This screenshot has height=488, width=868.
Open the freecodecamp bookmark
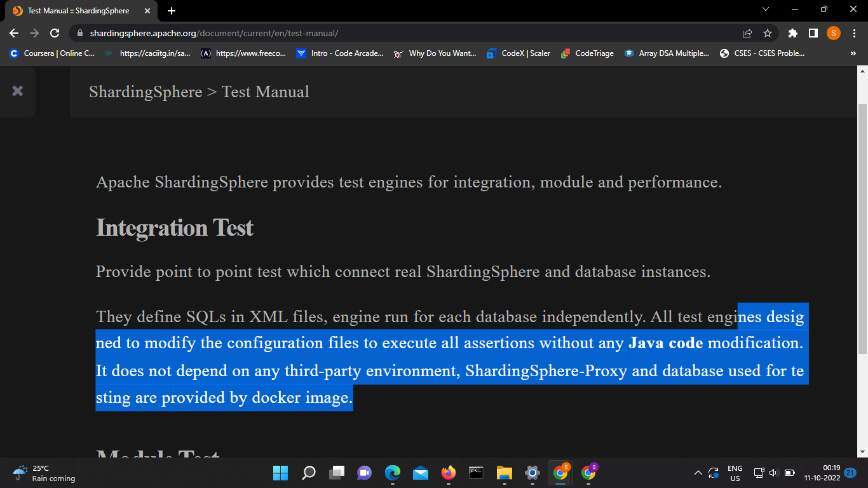click(x=243, y=53)
